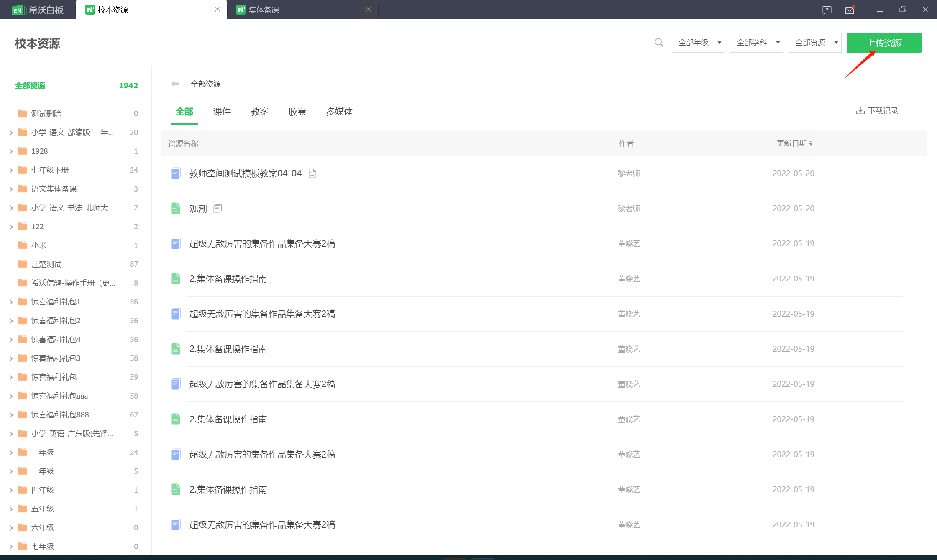
Task: Expand the 五年级 folder chevron
Action: tap(11, 509)
